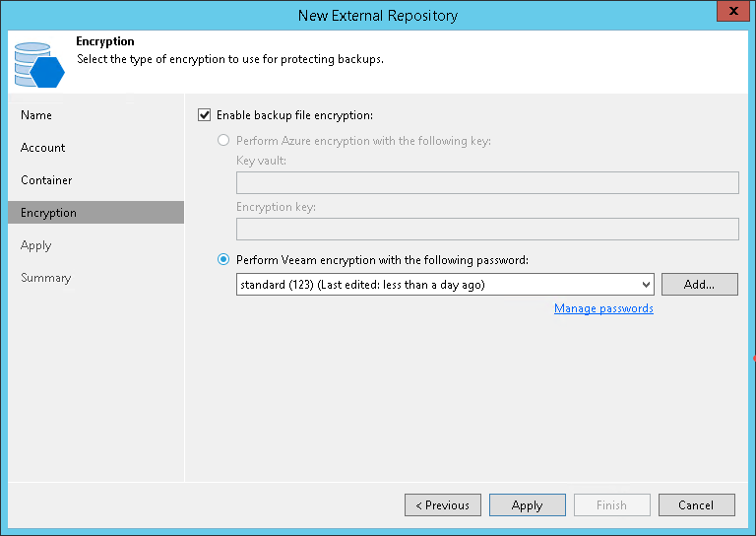Image resolution: width=756 pixels, height=536 pixels.
Task: Toggle Enable backup file encryption checkbox
Action: [205, 115]
